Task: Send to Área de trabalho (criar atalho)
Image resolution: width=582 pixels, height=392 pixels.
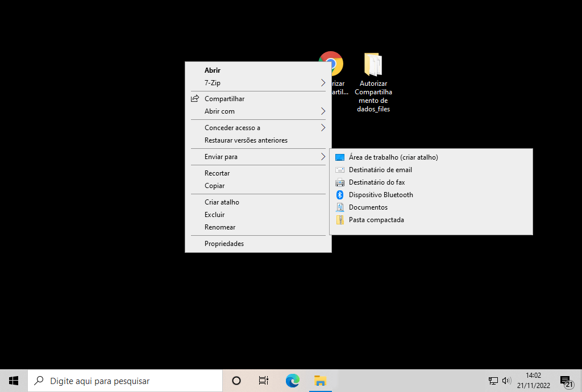Action: point(393,157)
